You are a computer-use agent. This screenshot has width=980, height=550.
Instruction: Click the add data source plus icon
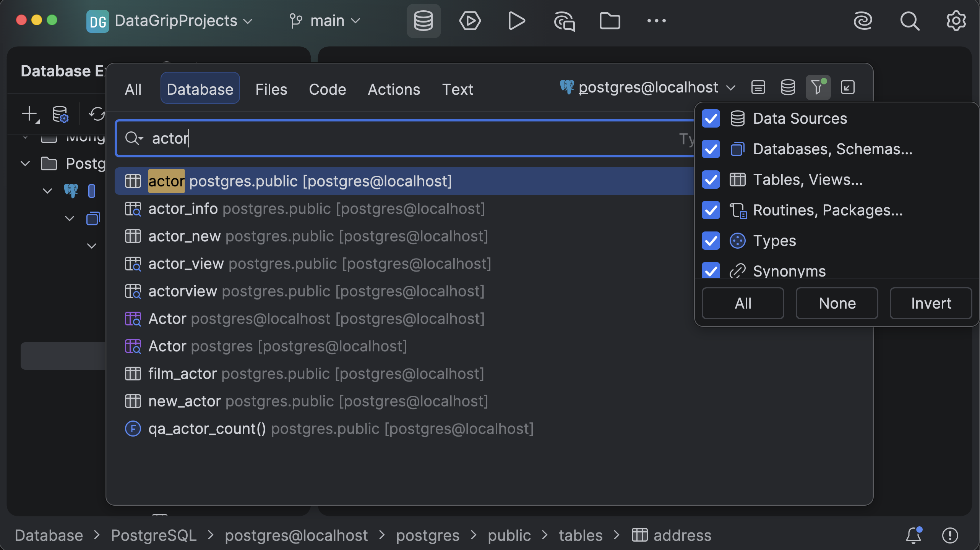30,114
